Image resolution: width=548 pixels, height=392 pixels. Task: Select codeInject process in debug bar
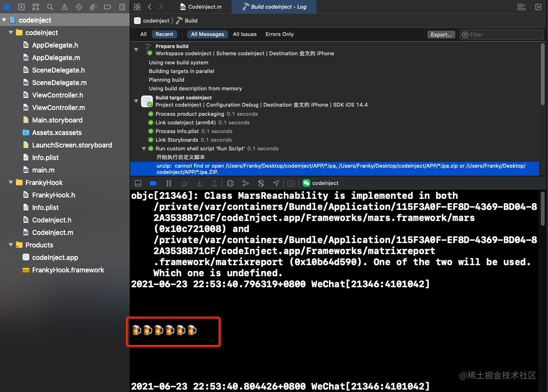tap(320, 183)
